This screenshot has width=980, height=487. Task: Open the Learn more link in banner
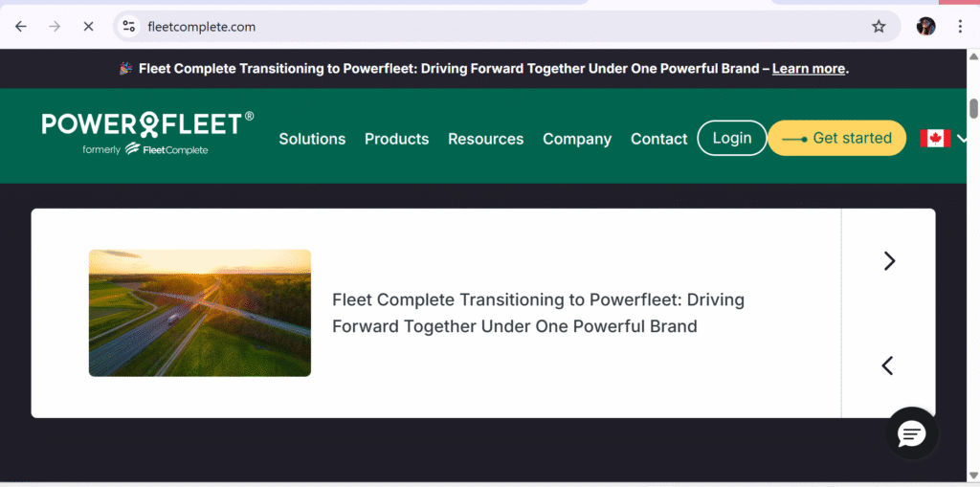pyautogui.click(x=809, y=69)
